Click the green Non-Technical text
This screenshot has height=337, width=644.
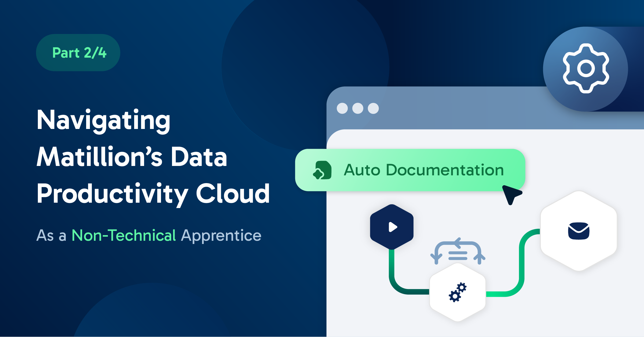tap(124, 235)
